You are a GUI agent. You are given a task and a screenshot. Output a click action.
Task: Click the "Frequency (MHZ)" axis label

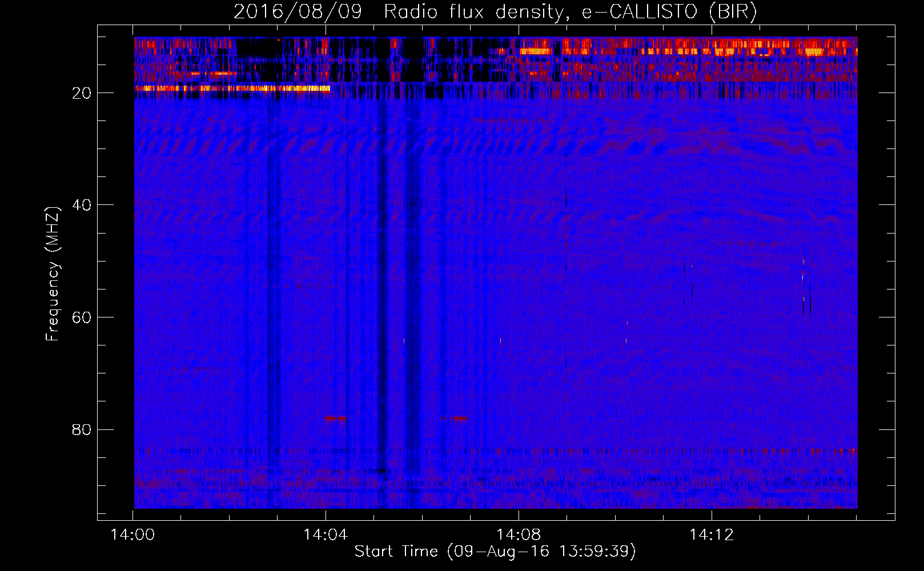point(52,274)
